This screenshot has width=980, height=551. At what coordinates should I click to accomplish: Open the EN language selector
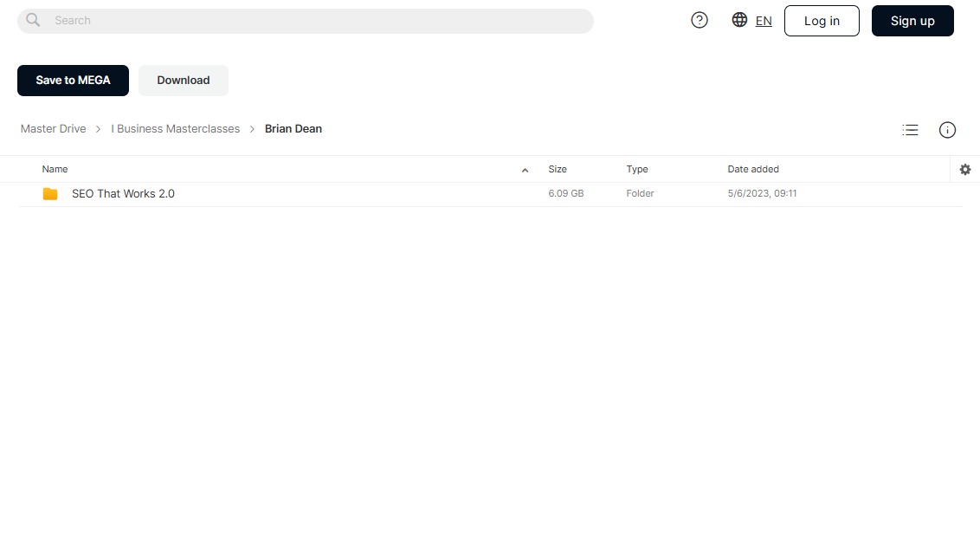[763, 21]
